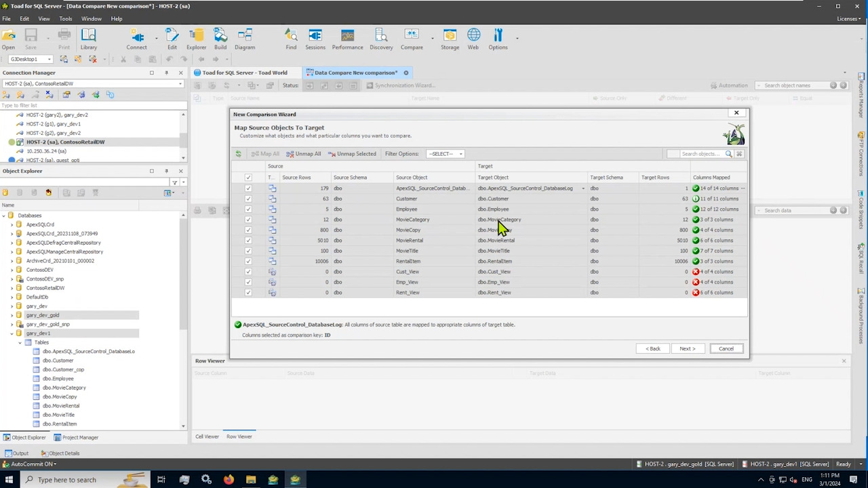Open the File menu
868x488 pixels.
pyautogui.click(x=6, y=19)
